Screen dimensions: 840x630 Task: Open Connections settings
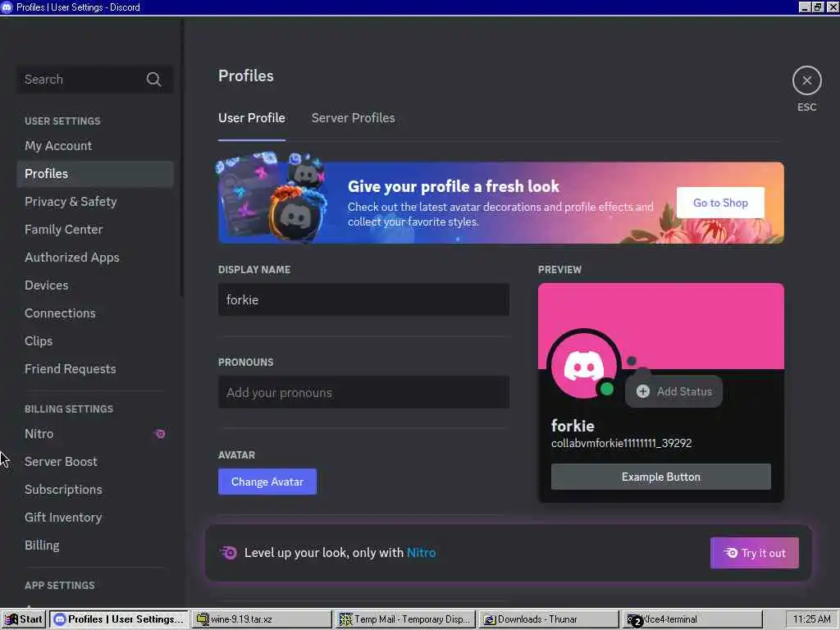tap(95, 313)
